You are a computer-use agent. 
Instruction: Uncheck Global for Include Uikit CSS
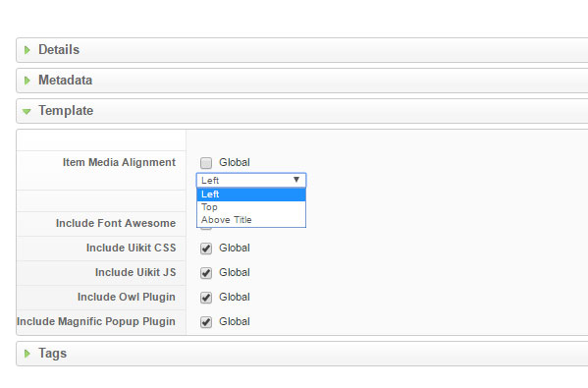pyautogui.click(x=206, y=249)
